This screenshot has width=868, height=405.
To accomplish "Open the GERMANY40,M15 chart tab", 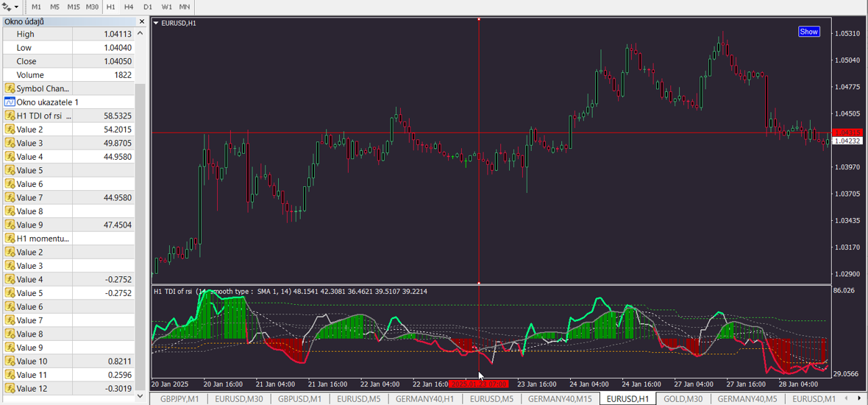I will coord(561,399).
